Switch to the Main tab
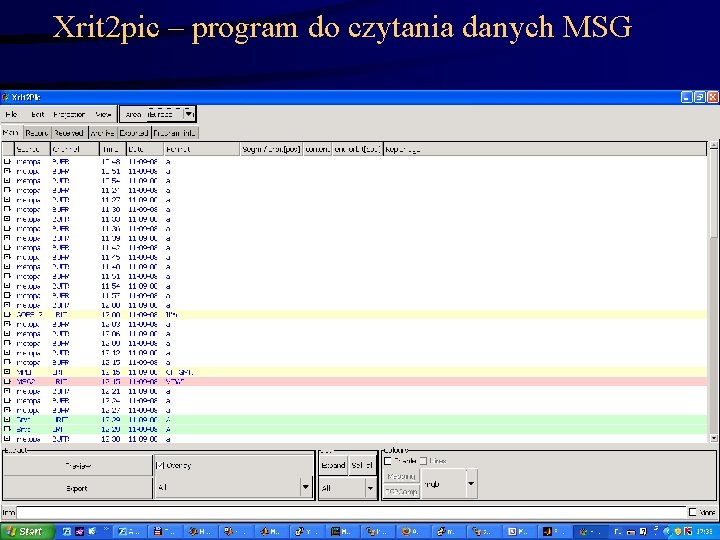 pyautogui.click(x=11, y=133)
